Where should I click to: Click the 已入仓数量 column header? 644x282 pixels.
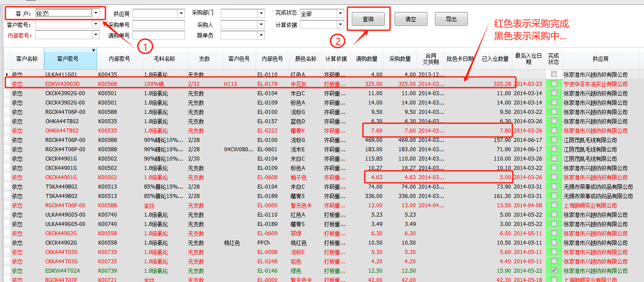(x=495, y=59)
